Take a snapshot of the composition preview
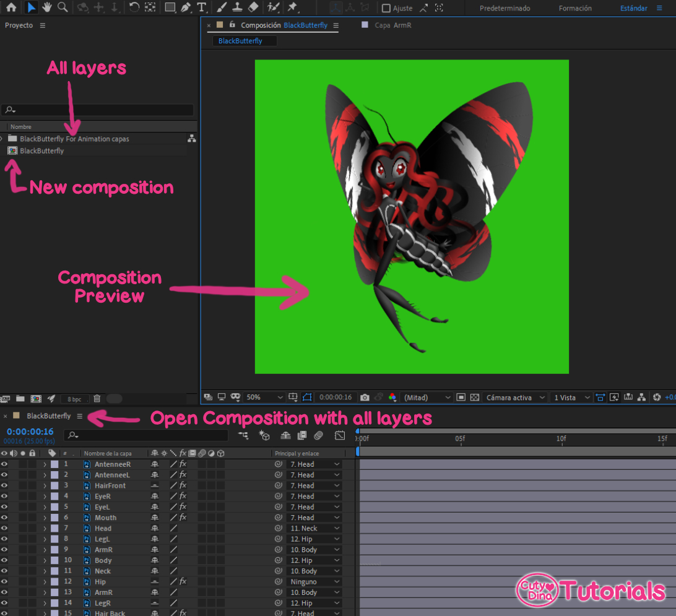Screen dimensions: 676x616 pos(364,397)
